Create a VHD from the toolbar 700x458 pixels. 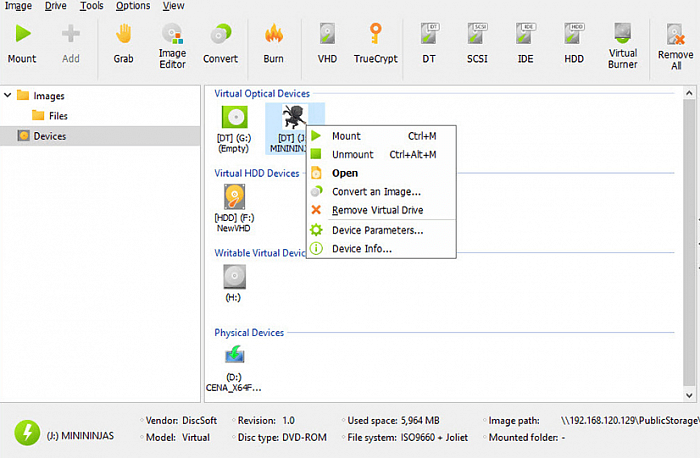[x=327, y=44]
